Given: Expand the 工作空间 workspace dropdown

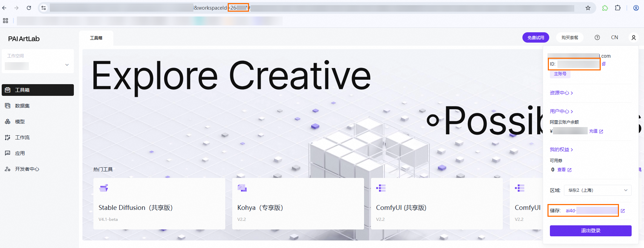Looking at the screenshot, I should point(38,61).
